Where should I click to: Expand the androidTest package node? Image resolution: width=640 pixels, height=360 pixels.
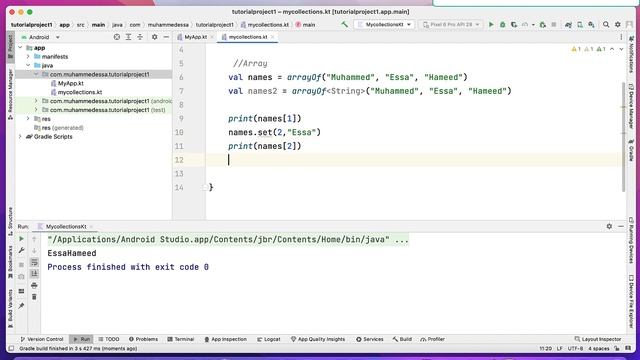point(36,101)
